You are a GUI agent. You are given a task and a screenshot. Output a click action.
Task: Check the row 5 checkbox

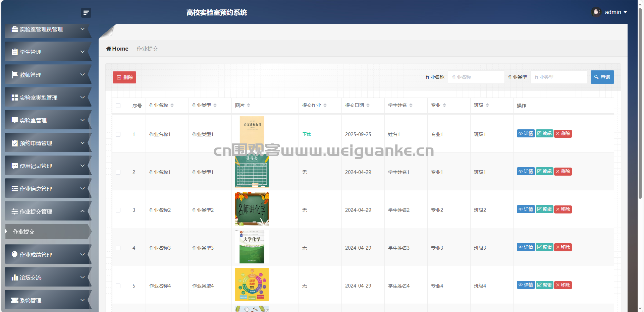pyautogui.click(x=118, y=286)
